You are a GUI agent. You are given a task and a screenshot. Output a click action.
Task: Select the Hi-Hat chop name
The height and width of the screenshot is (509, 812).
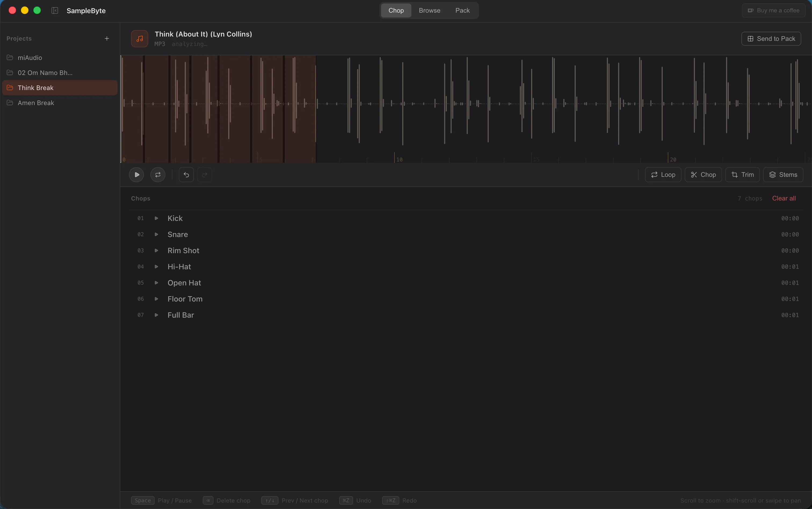[179, 267]
